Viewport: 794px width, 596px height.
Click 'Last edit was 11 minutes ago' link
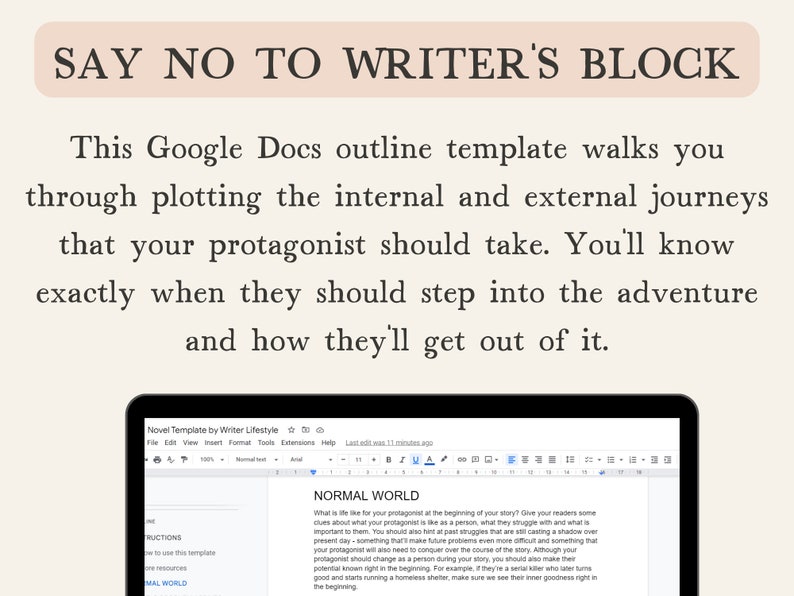[389, 443]
